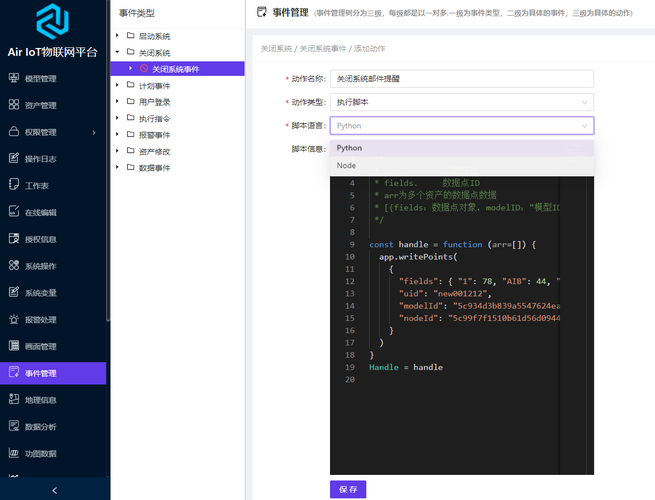The height and width of the screenshot is (500, 655).
Task: Click the folder icon beside 数据事件
Action: tap(131, 168)
